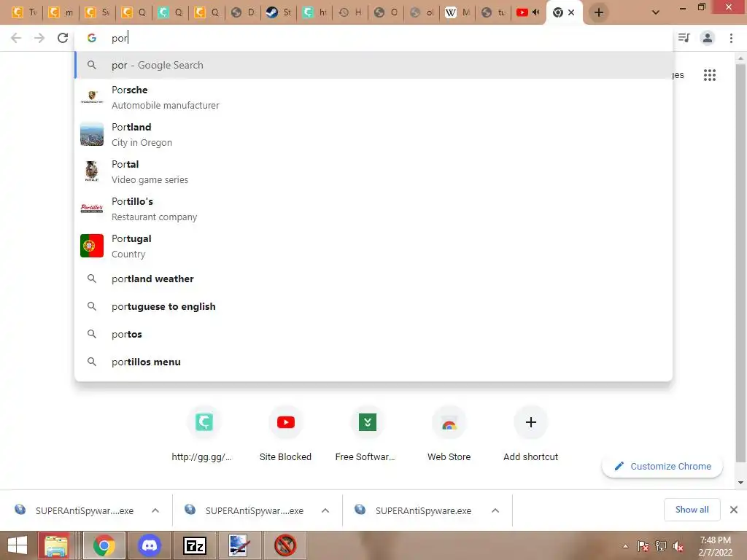747x560 pixels.
Task: Click the Customize Chrome button
Action: coord(662,466)
